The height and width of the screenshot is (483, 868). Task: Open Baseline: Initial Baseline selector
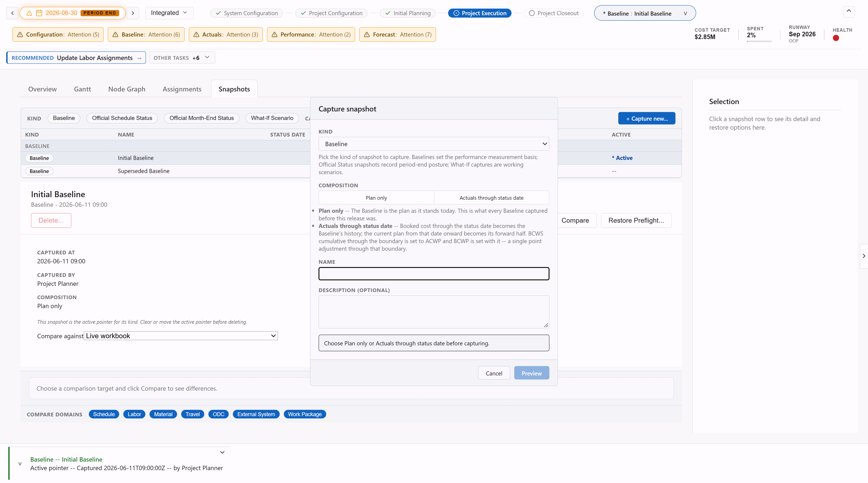[645, 13]
